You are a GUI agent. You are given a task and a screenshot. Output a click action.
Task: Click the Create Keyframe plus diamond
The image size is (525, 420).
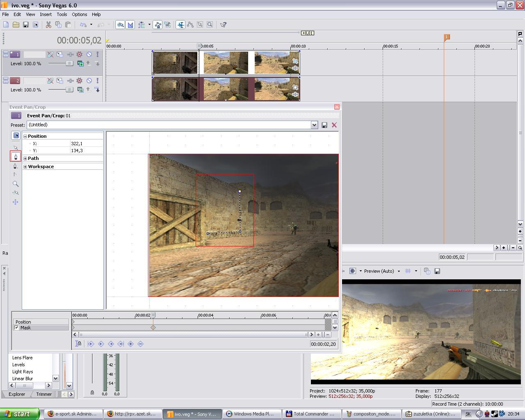(130, 344)
